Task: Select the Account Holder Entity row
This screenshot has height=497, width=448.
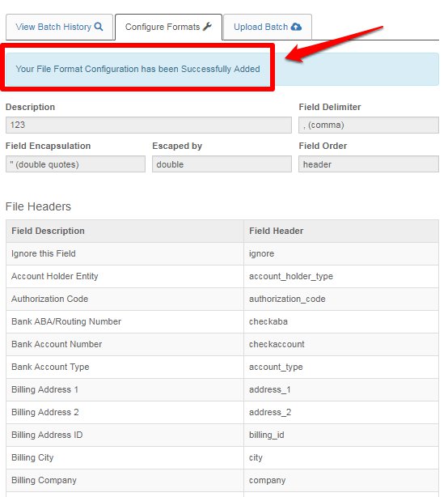Action: click(222, 276)
